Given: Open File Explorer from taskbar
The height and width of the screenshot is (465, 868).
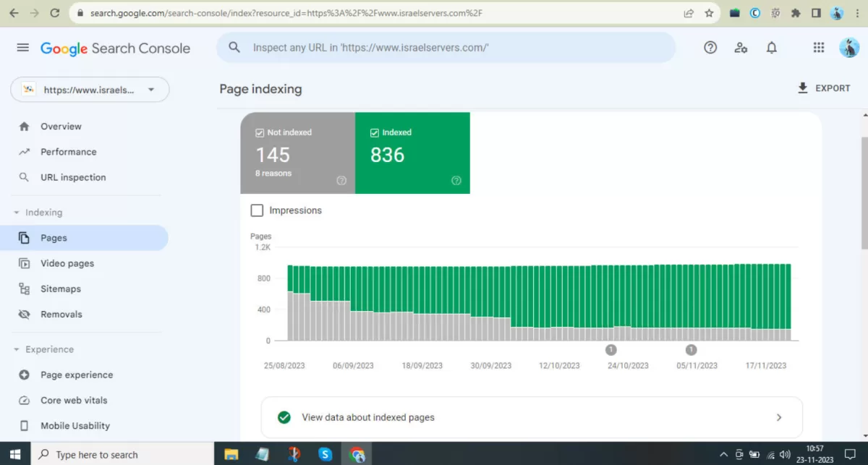Looking at the screenshot, I should pos(231,454).
